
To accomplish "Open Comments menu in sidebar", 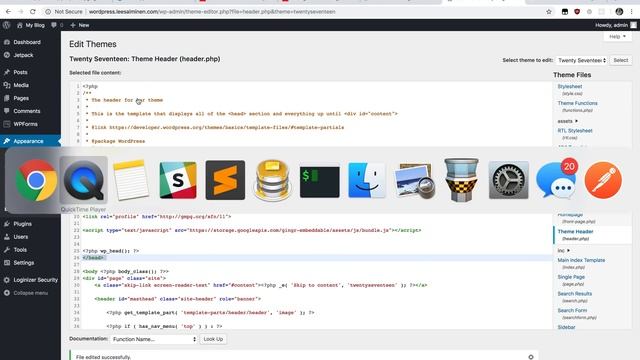I will 27,111.
